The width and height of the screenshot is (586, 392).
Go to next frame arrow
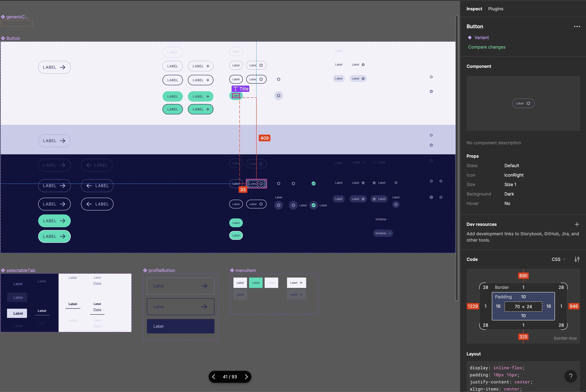point(246,377)
